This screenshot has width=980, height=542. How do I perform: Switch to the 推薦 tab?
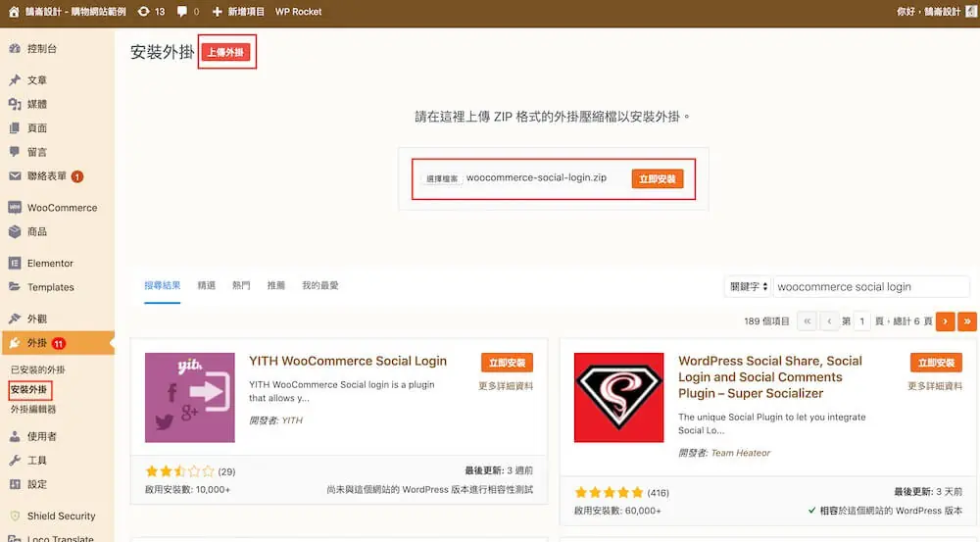click(276, 285)
